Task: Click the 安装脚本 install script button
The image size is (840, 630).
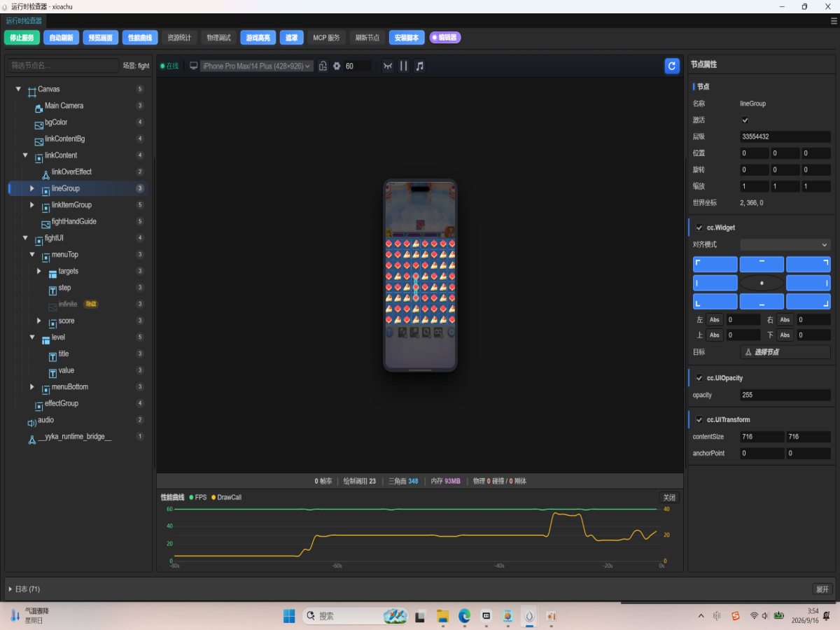Action: 407,38
